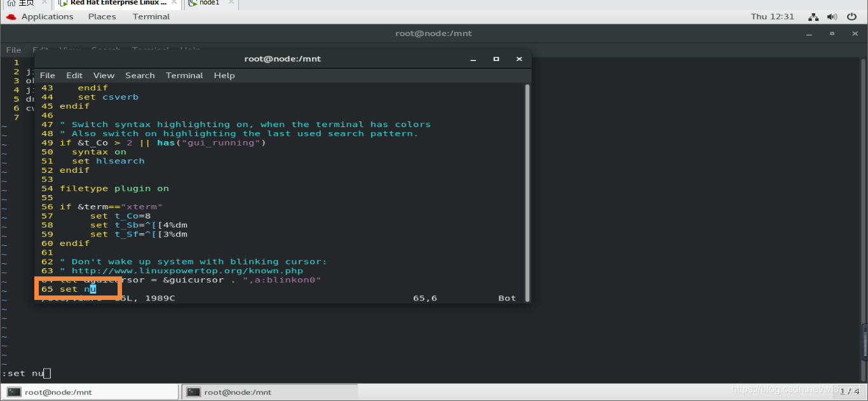This screenshot has height=401, width=868.
Task: Click comment 'Switch syntax highlighting on' line 47
Action: tap(245, 125)
